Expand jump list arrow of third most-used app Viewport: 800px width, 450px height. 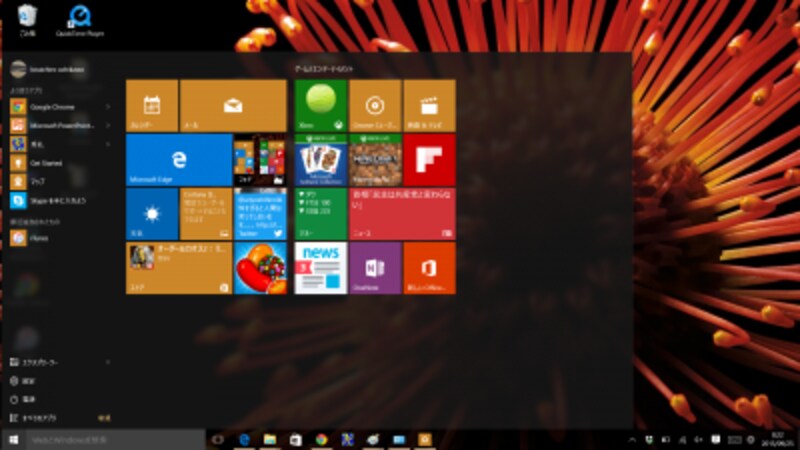tap(108, 144)
